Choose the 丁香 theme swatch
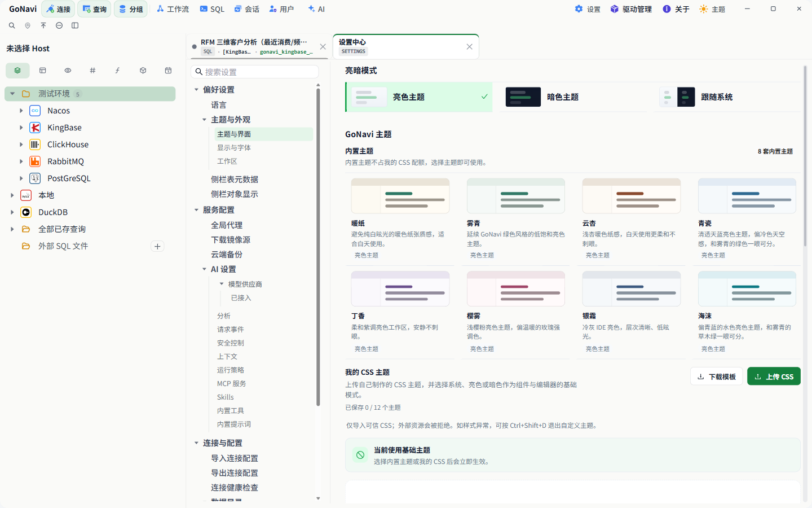This screenshot has height=508, width=812. point(400,288)
